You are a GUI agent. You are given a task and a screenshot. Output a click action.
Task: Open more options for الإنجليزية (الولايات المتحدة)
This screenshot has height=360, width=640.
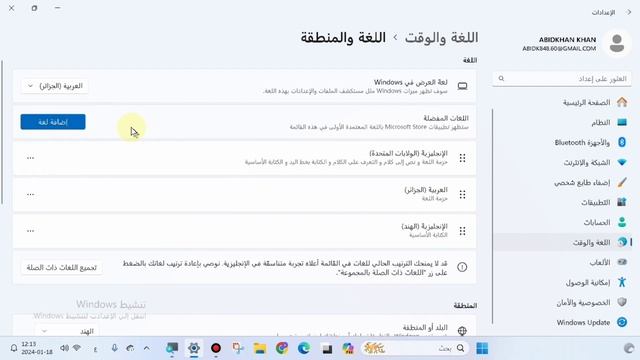pos(30,158)
